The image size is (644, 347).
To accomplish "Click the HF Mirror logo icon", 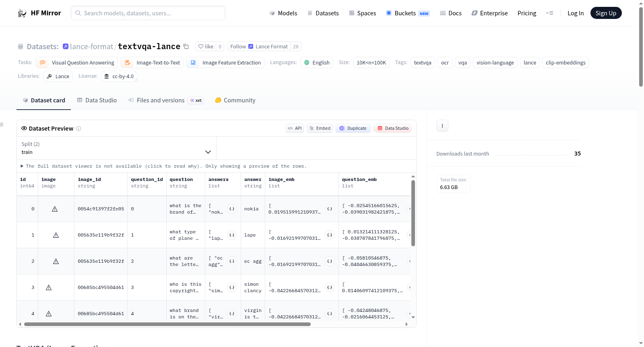I will coord(22,13).
